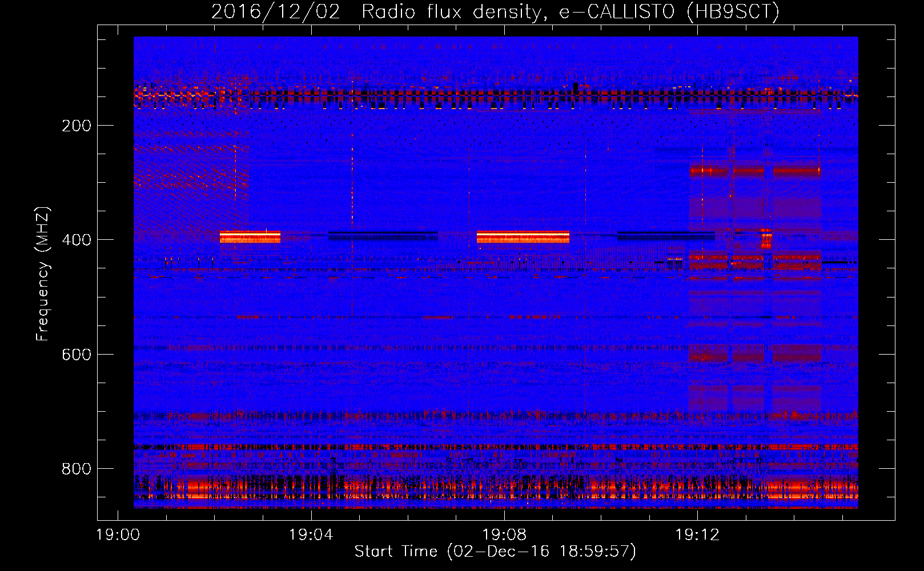The image size is (924, 571).
Task: Select the 400 frequency tick label
Action: 77,240
